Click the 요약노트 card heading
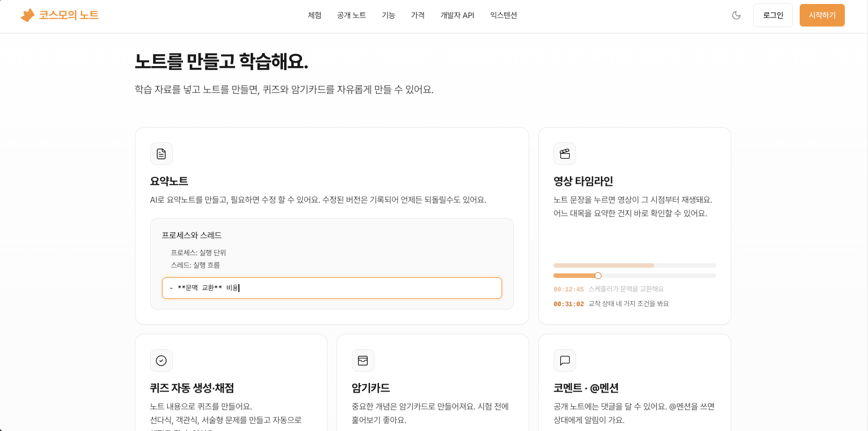Screen dimensions: 868x431 pos(169,181)
